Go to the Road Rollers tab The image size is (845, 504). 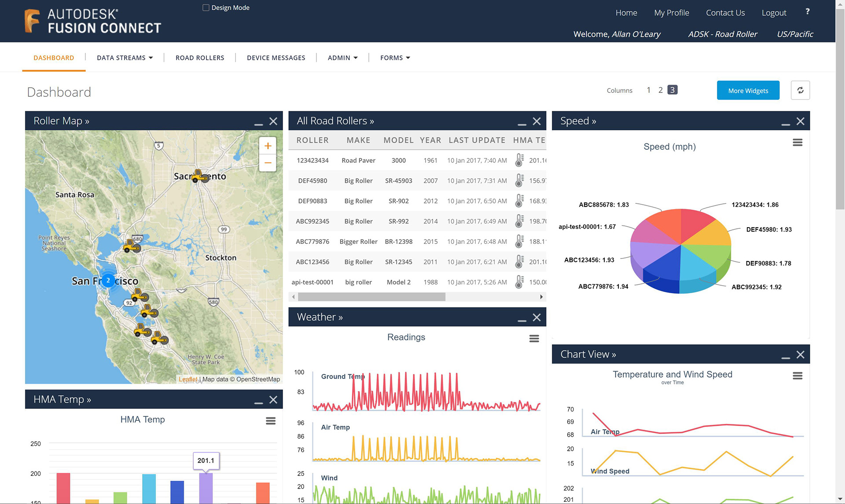coord(200,58)
